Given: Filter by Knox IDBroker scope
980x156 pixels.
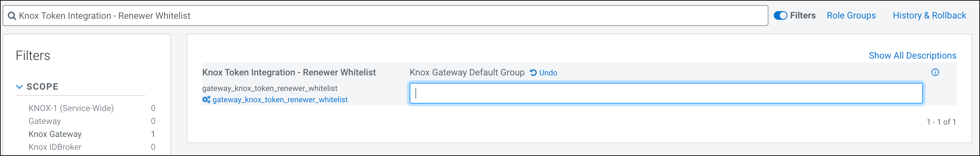Looking at the screenshot, I should pyautogui.click(x=55, y=147).
